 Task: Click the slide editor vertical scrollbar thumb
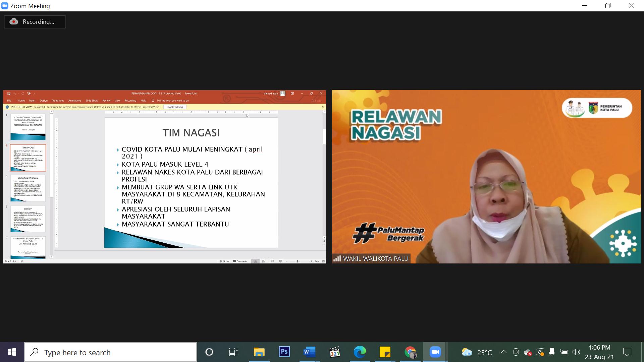click(324, 136)
